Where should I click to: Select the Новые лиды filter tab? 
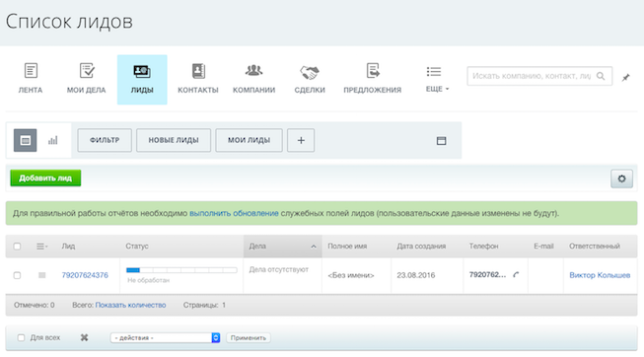(174, 140)
